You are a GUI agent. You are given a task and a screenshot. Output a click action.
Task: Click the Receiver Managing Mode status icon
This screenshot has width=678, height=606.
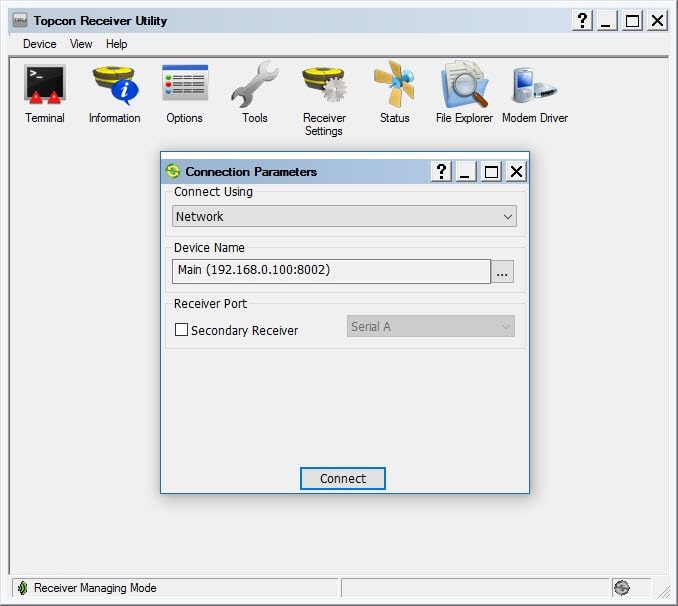tap(22, 588)
